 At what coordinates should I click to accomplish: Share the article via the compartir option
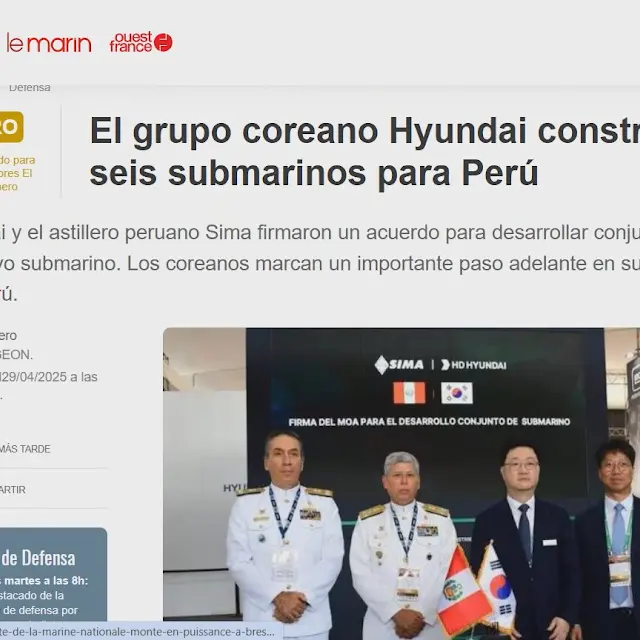pyautogui.click(x=13, y=490)
